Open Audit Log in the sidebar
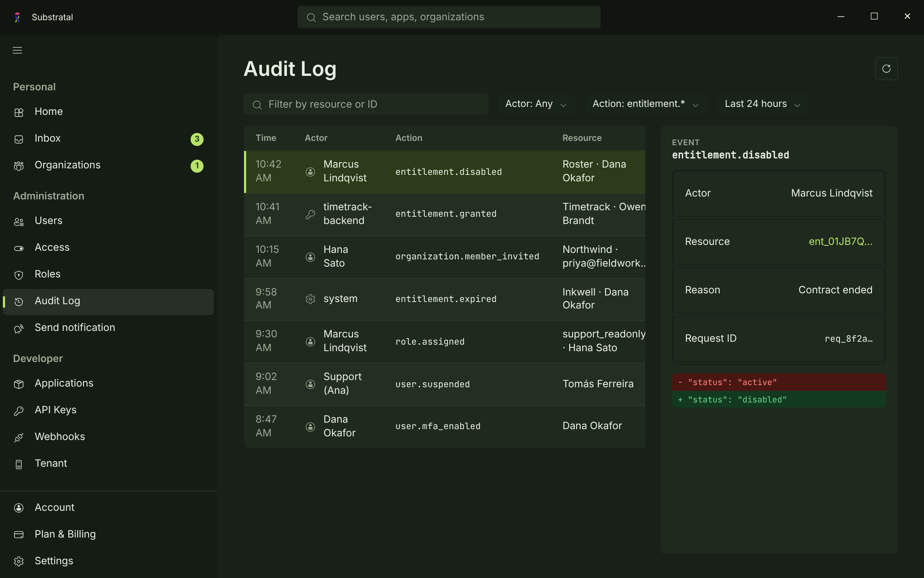 [108, 301]
